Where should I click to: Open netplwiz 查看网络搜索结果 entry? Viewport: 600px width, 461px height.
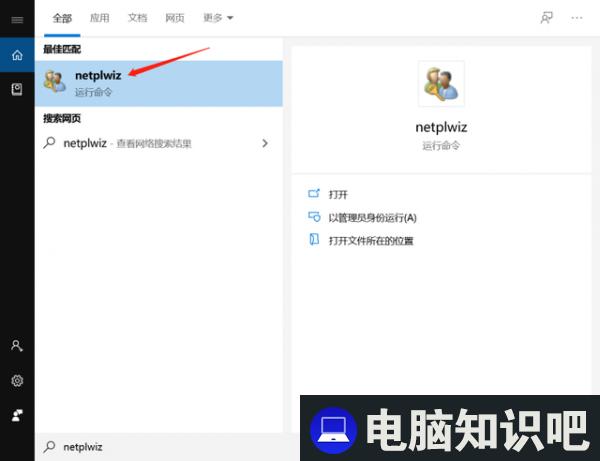159,143
